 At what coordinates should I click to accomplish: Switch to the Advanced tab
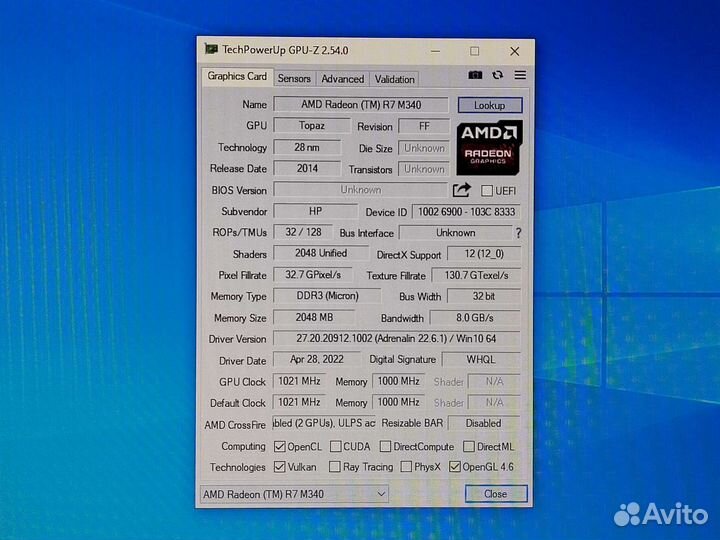coord(343,79)
